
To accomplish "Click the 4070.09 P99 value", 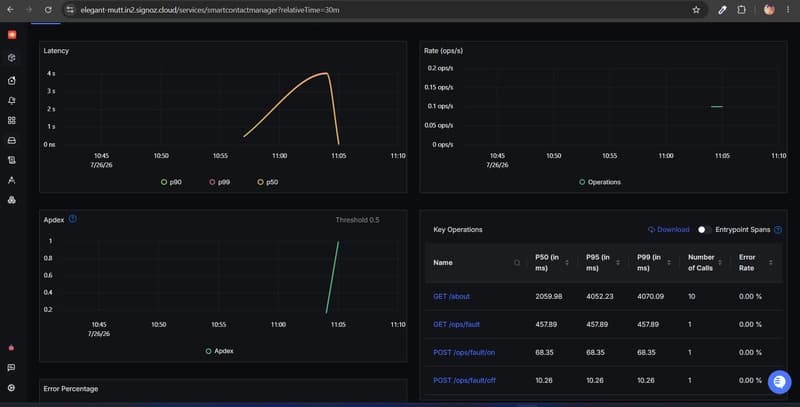I will click(x=651, y=296).
